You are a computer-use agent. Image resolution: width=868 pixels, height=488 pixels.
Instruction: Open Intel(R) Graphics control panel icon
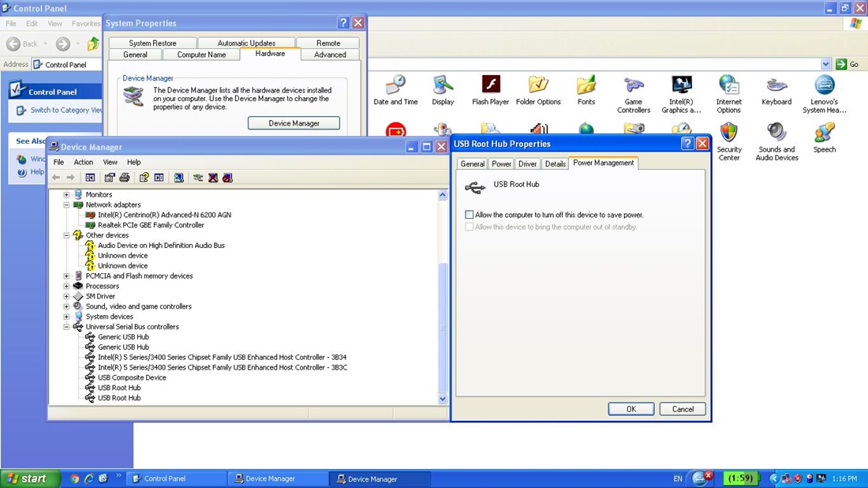click(x=681, y=94)
